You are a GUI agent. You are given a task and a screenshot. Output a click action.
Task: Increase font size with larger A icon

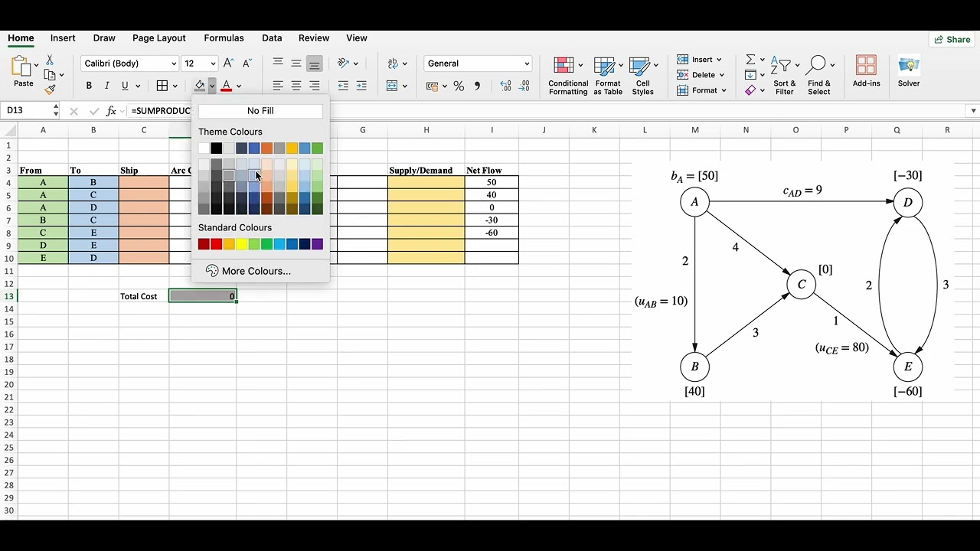pyautogui.click(x=228, y=64)
